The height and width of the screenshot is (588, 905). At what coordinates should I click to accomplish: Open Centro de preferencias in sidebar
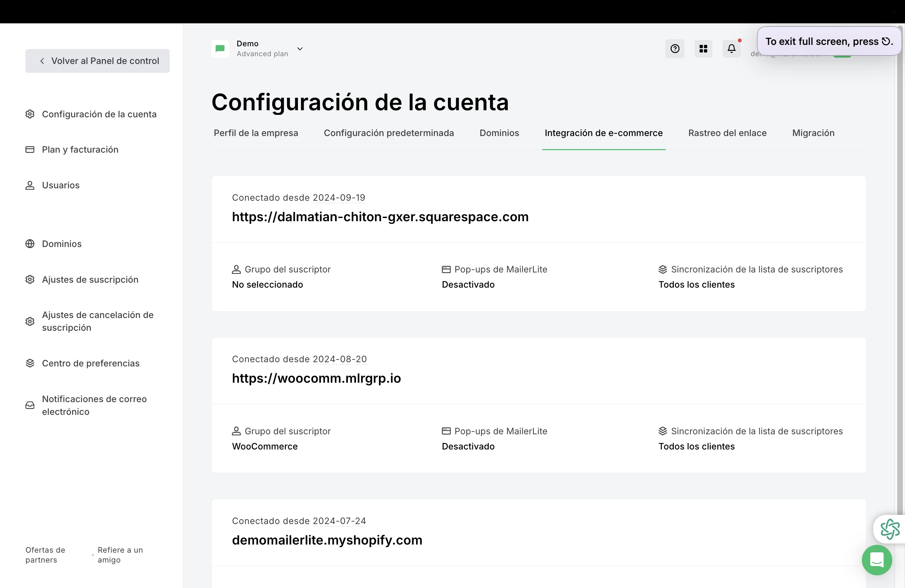click(x=90, y=363)
